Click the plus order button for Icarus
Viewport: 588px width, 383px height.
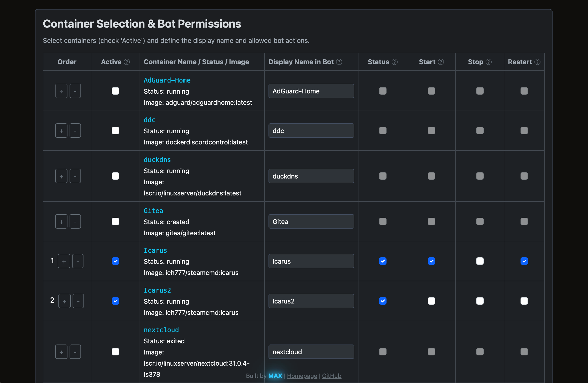pos(64,261)
